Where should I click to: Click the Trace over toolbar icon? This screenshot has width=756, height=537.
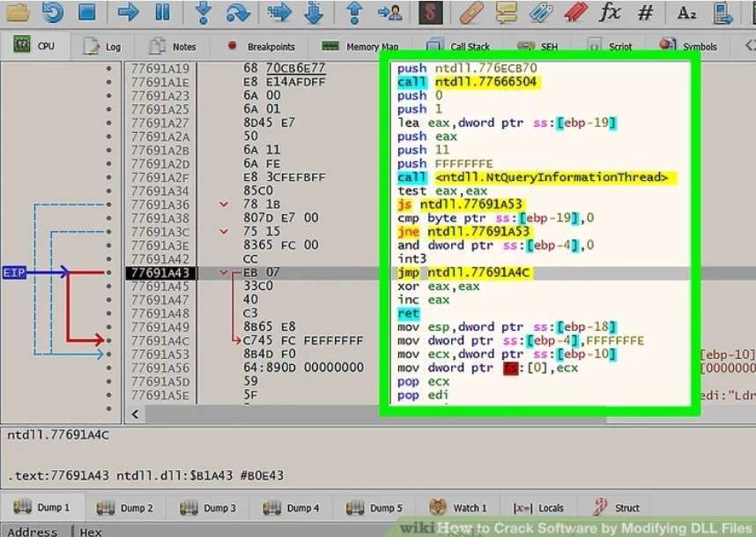click(x=314, y=12)
